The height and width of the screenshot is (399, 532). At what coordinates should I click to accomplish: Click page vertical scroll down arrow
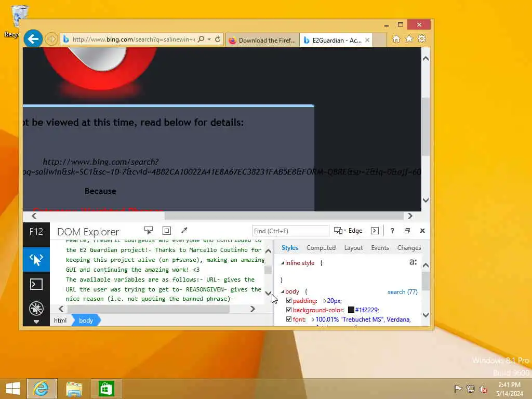point(426,200)
